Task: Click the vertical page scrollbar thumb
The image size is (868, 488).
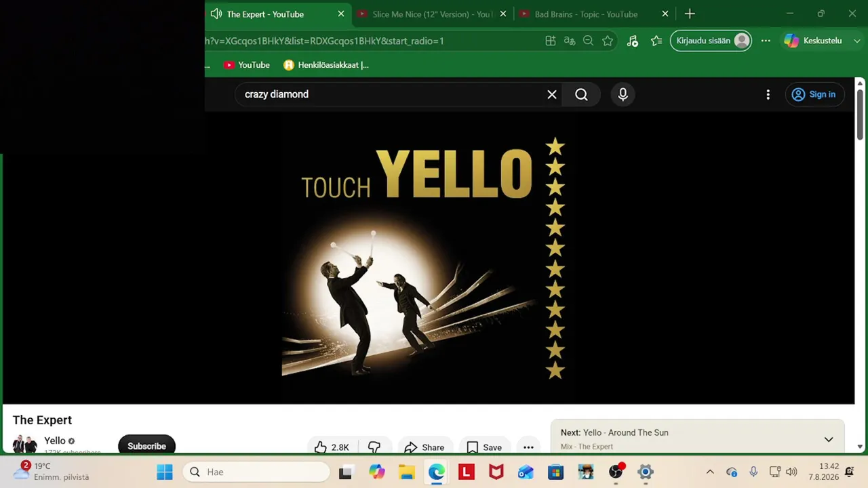Action: point(860,114)
